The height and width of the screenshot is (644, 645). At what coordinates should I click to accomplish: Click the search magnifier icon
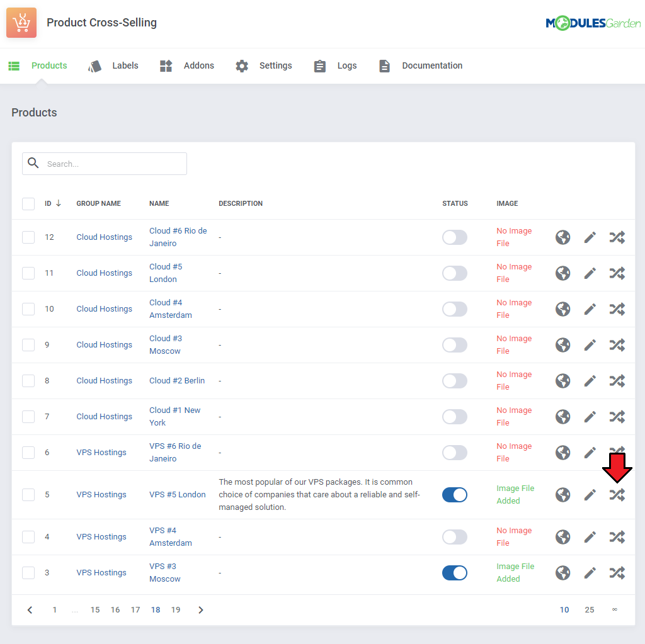point(33,163)
